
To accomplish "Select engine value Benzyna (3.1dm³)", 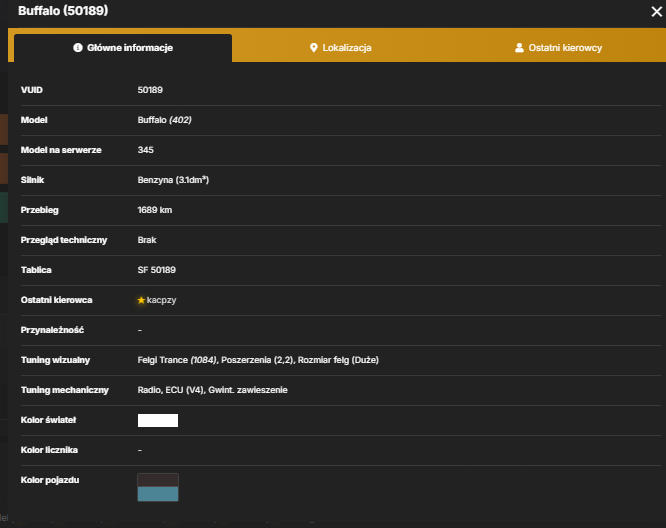I will 173,180.
